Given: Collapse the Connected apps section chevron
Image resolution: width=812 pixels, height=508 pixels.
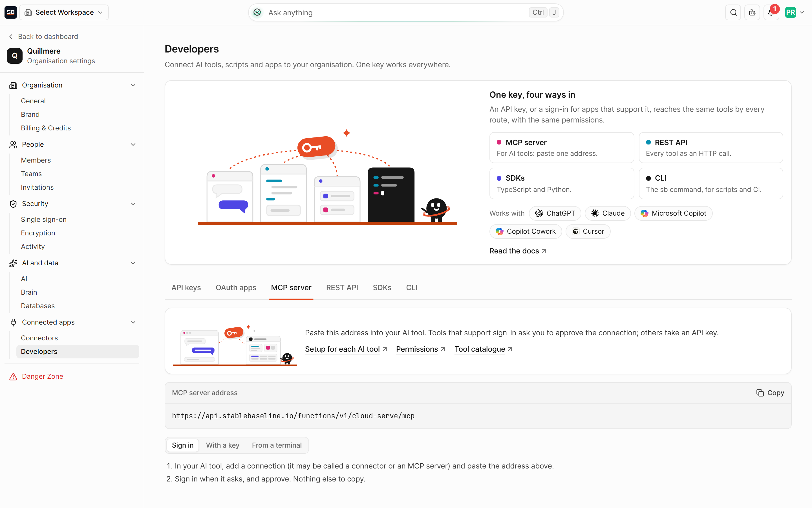Looking at the screenshot, I should 133,323.
